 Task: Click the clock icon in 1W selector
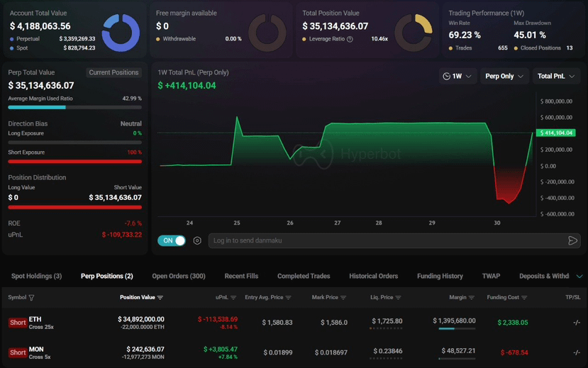446,76
